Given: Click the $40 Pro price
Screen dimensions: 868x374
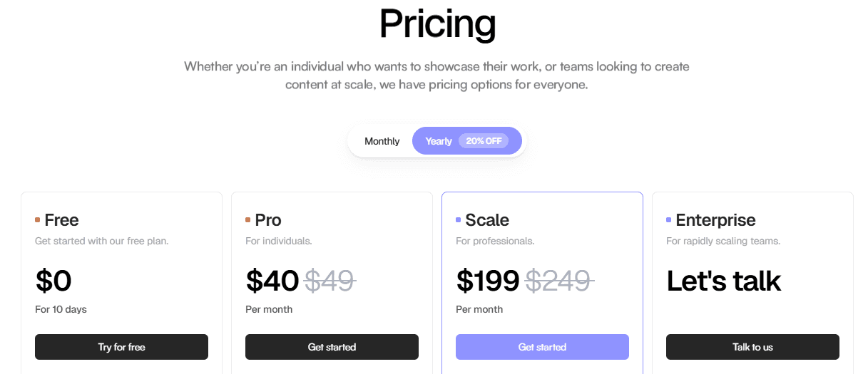Looking at the screenshot, I should pyautogui.click(x=272, y=281).
